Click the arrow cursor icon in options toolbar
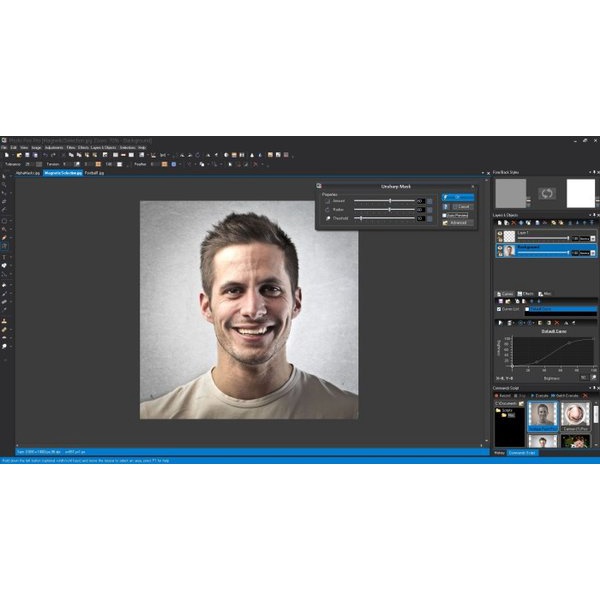Viewport: 600px width, 600px height. coord(230,164)
